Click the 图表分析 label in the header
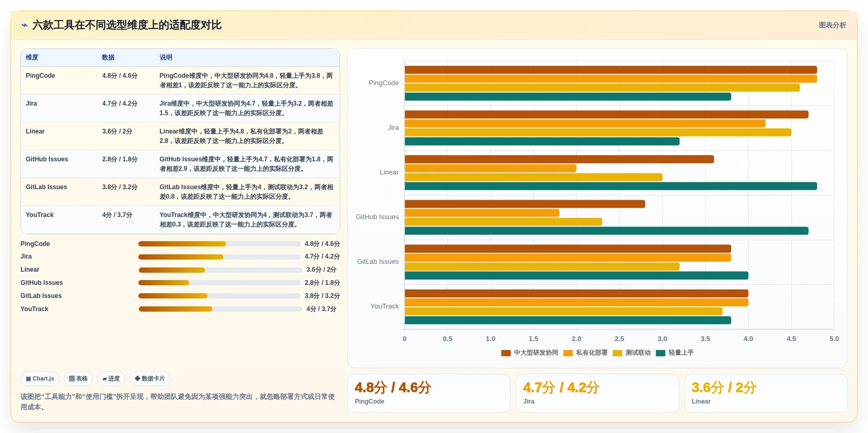Viewport: 868px width, 433px height. [832, 25]
